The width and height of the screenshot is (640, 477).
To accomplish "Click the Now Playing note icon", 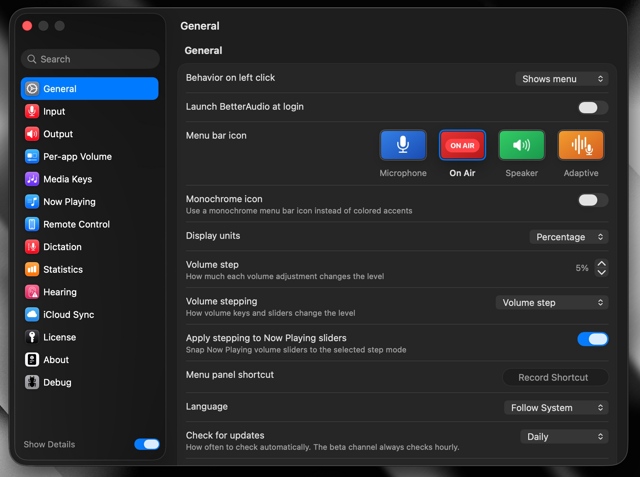I will [x=32, y=202].
